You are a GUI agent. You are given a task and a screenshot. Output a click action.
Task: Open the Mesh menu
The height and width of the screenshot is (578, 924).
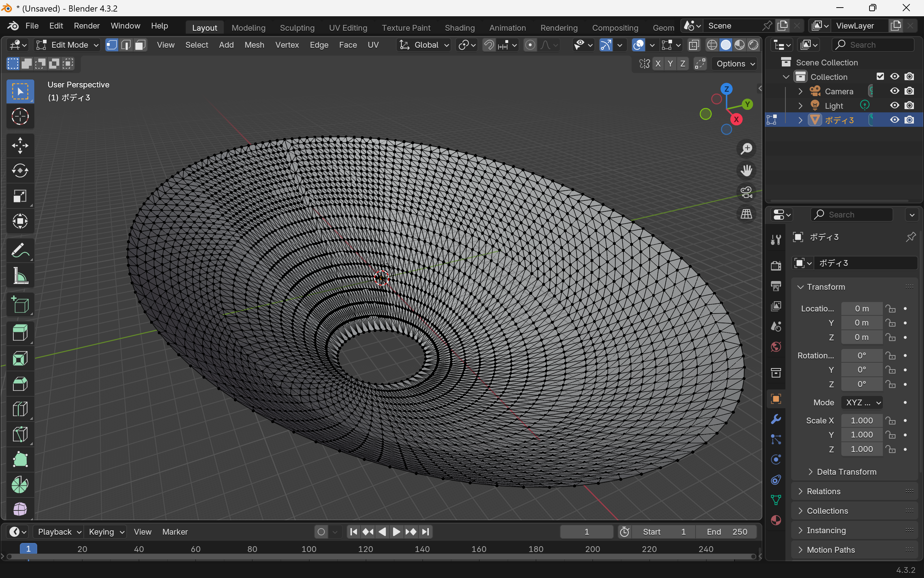click(254, 45)
